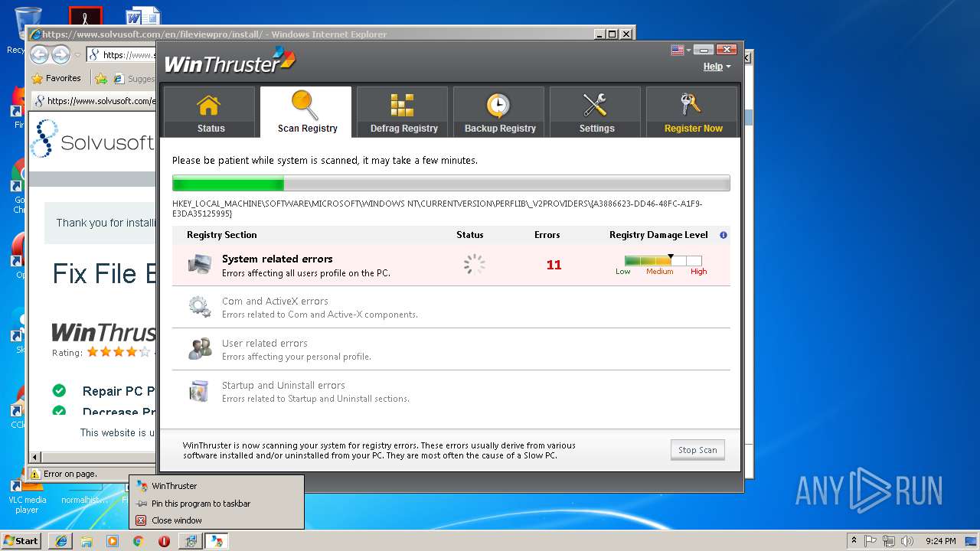Click the registry key path being scanned

[x=437, y=208]
